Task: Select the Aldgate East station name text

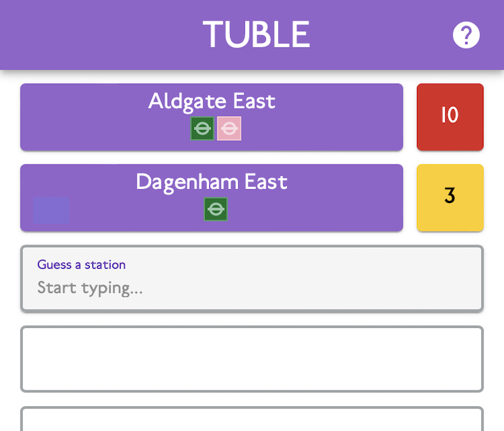Action: point(212,102)
